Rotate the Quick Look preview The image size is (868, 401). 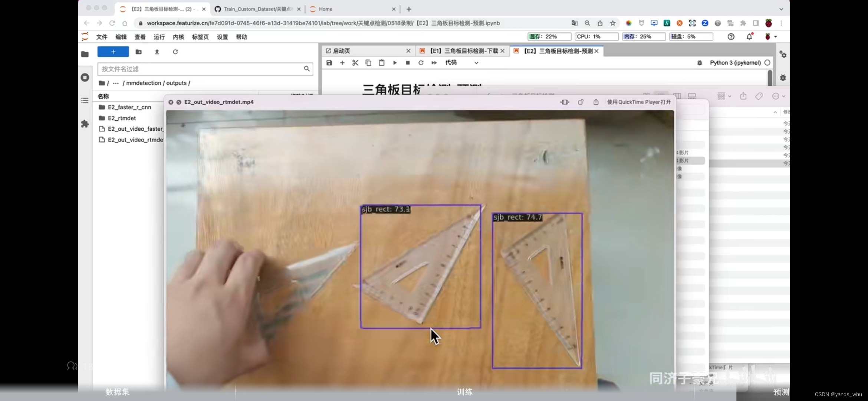(x=581, y=102)
